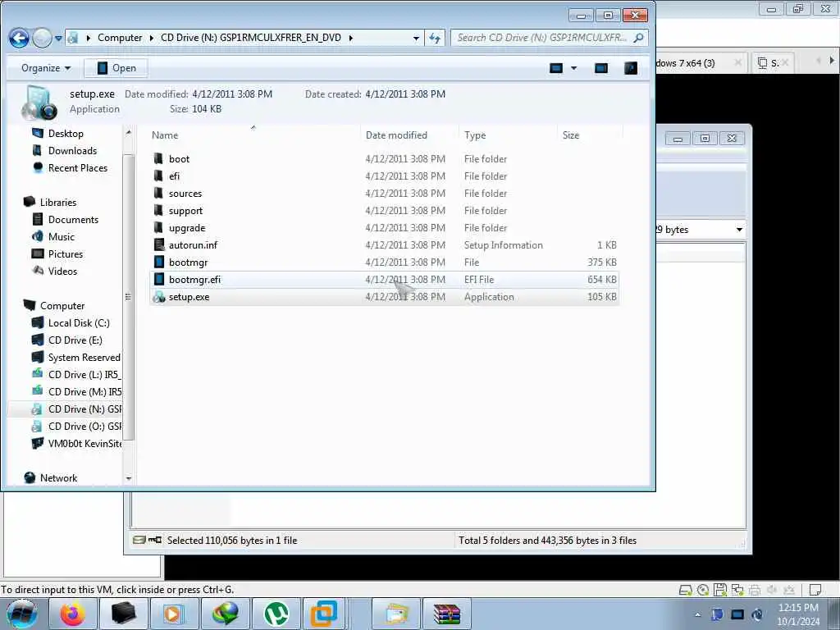
Task: Select the autorun.inf file icon
Action: pyautogui.click(x=158, y=245)
